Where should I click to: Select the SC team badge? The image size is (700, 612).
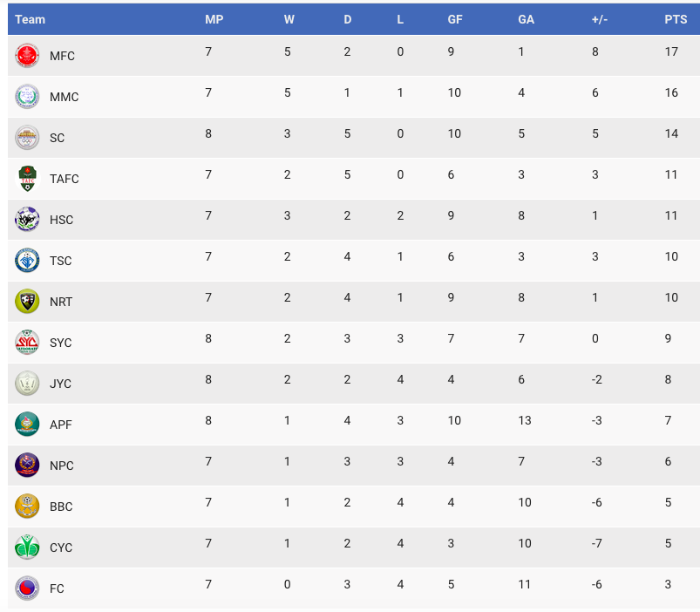[x=27, y=138]
